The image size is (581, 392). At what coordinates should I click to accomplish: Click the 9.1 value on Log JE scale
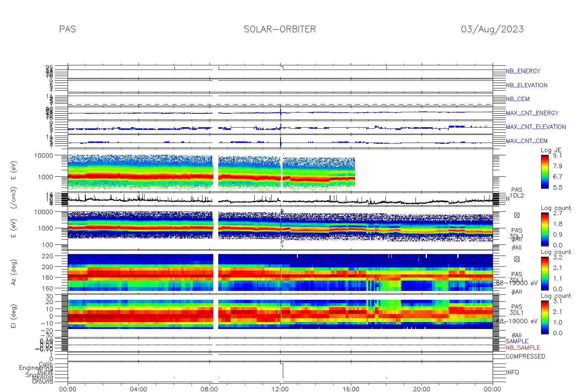557,156
